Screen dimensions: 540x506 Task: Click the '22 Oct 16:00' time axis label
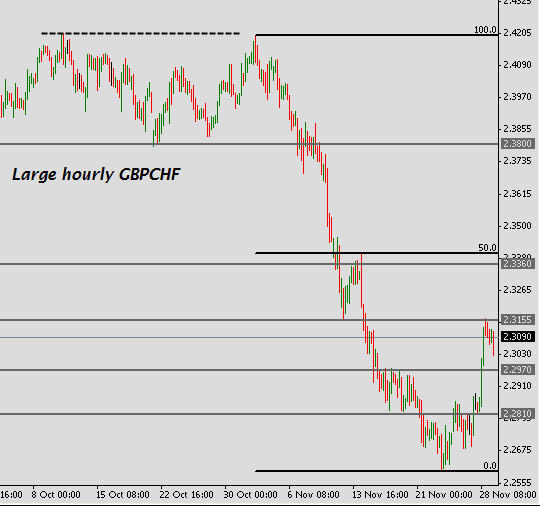[x=186, y=495]
